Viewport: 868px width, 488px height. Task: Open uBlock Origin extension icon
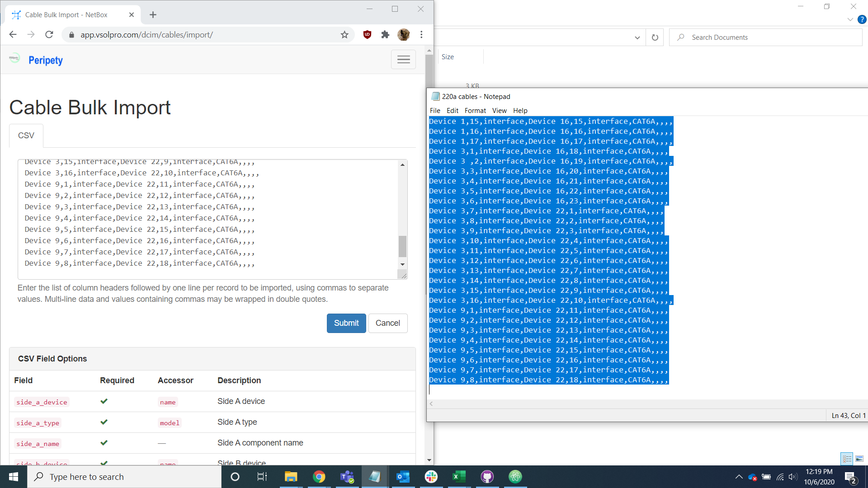tap(368, 35)
